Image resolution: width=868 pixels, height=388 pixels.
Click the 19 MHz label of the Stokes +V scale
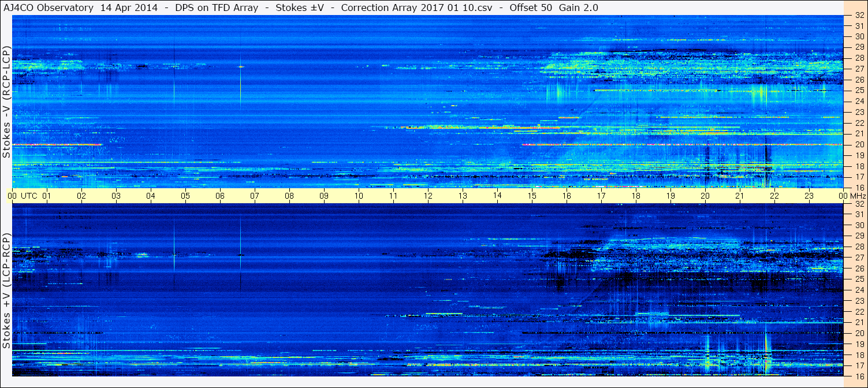[x=859, y=344]
